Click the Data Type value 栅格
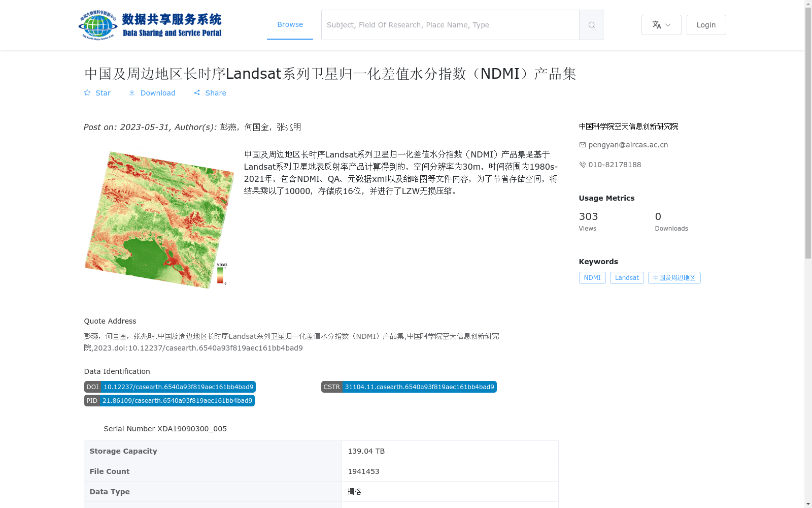The width and height of the screenshot is (812, 508). pos(354,492)
